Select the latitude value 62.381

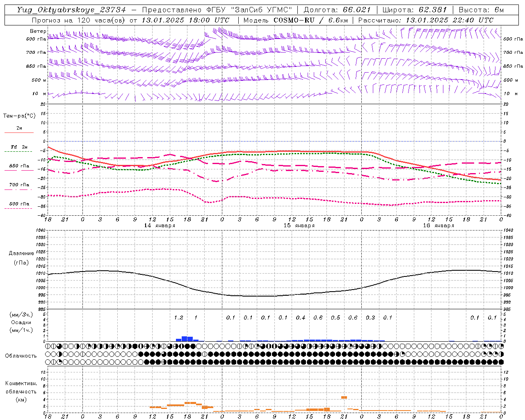[433, 10]
